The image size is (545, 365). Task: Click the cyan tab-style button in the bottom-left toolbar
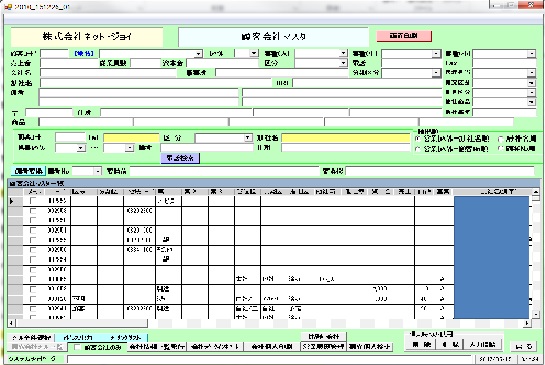pyautogui.click(x=101, y=337)
